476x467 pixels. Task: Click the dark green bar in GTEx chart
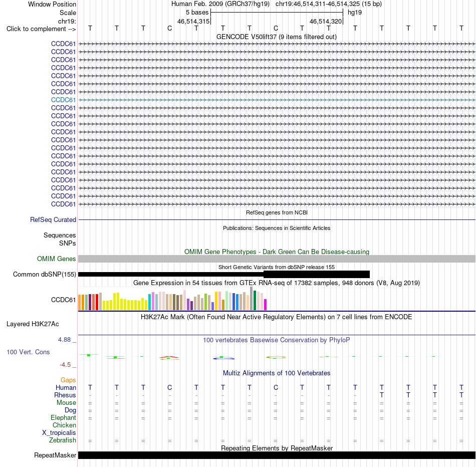click(x=255, y=300)
